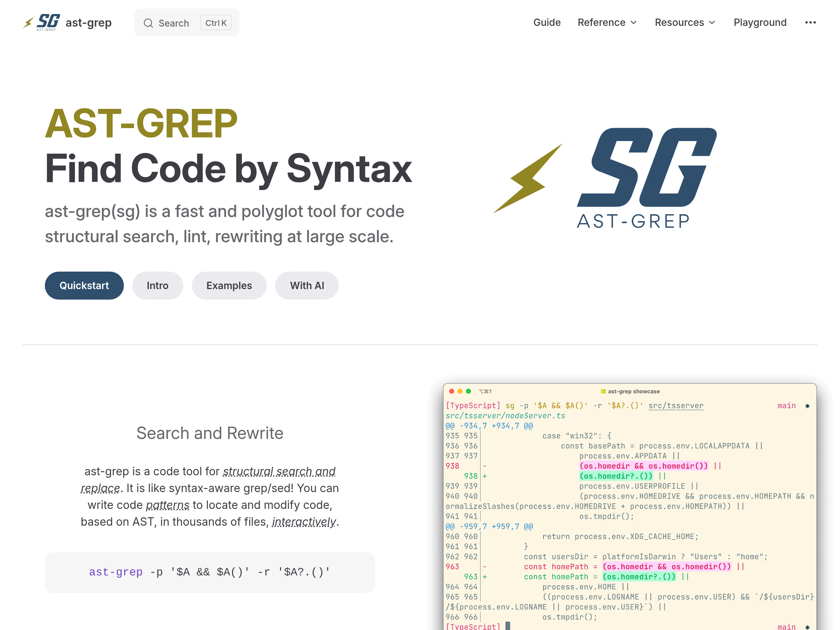
Task: Click the large SG AST-GREP hero logo
Action: [x=605, y=178]
